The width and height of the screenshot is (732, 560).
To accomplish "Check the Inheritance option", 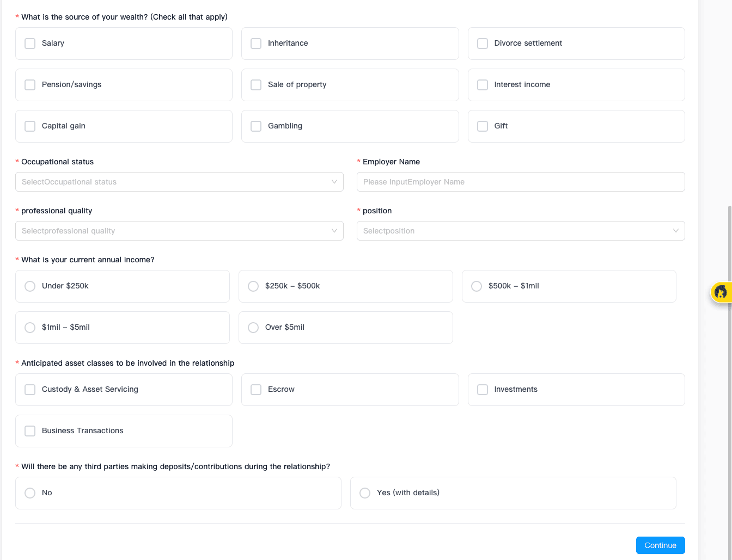I will click(x=256, y=44).
